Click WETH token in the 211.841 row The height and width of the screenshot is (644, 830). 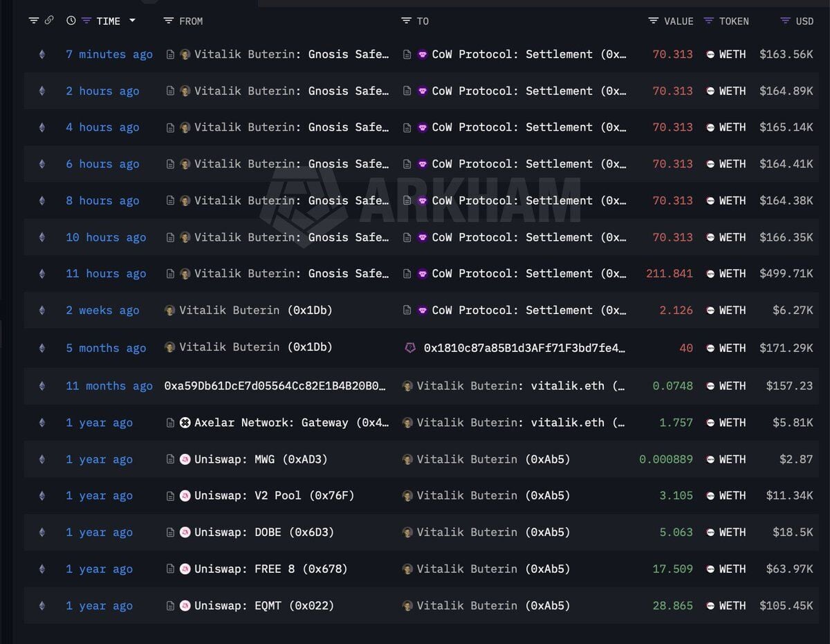coord(732,273)
